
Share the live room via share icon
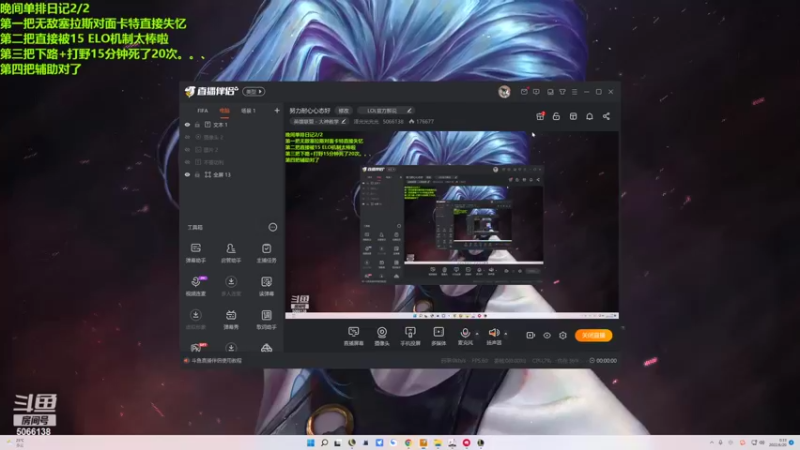pyautogui.click(x=606, y=116)
